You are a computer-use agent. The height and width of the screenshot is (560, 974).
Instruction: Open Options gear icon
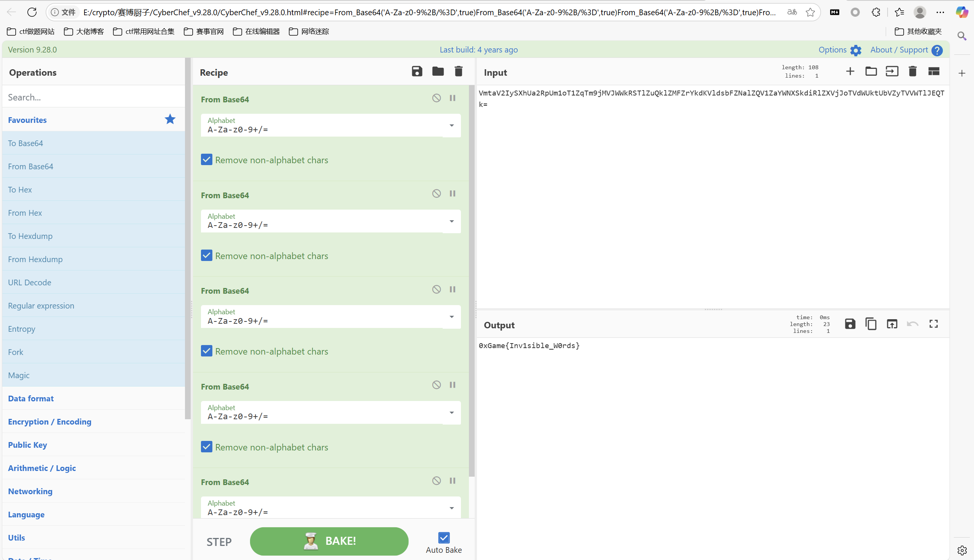(856, 50)
